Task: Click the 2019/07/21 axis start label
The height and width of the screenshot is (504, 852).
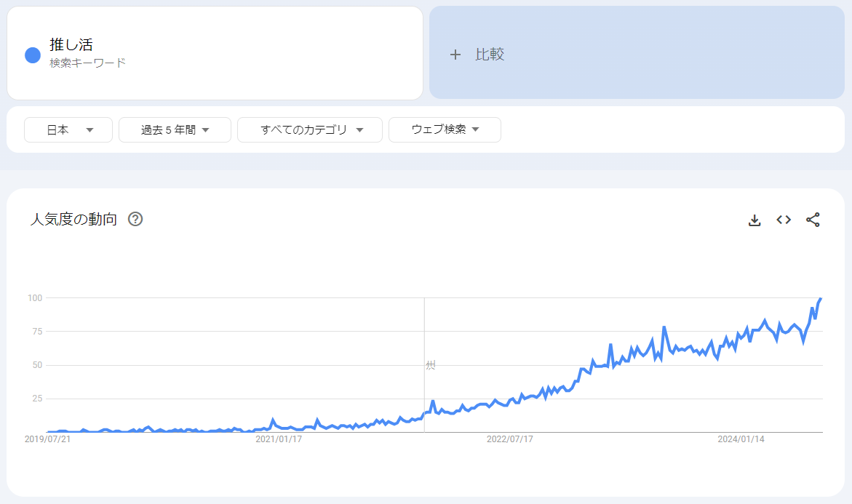Action: coord(48,439)
